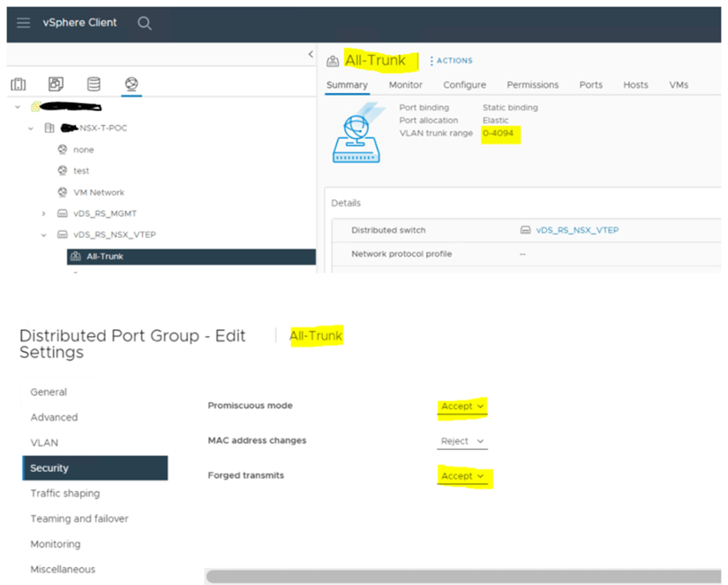Screen dimensions: 728x585
Task: Collapse the vDS_RS_NSX_VTEP switch node
Action: coord(43,235)
